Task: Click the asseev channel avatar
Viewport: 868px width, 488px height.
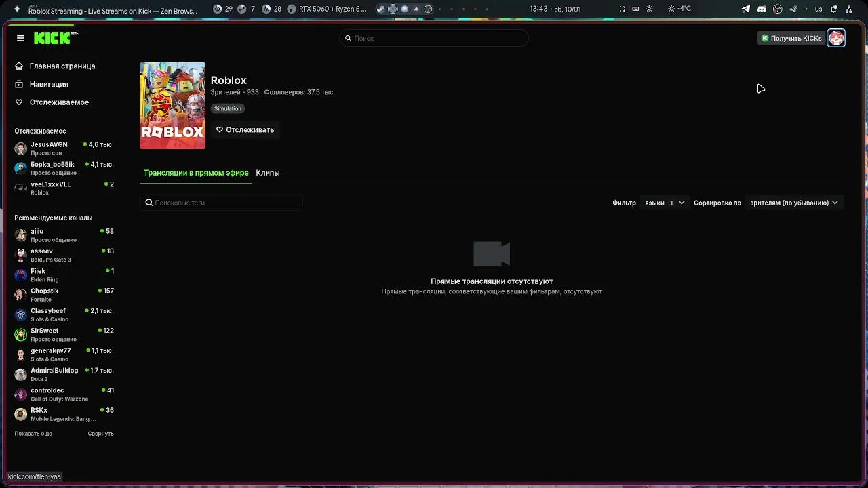Action: tap(21, 255)
